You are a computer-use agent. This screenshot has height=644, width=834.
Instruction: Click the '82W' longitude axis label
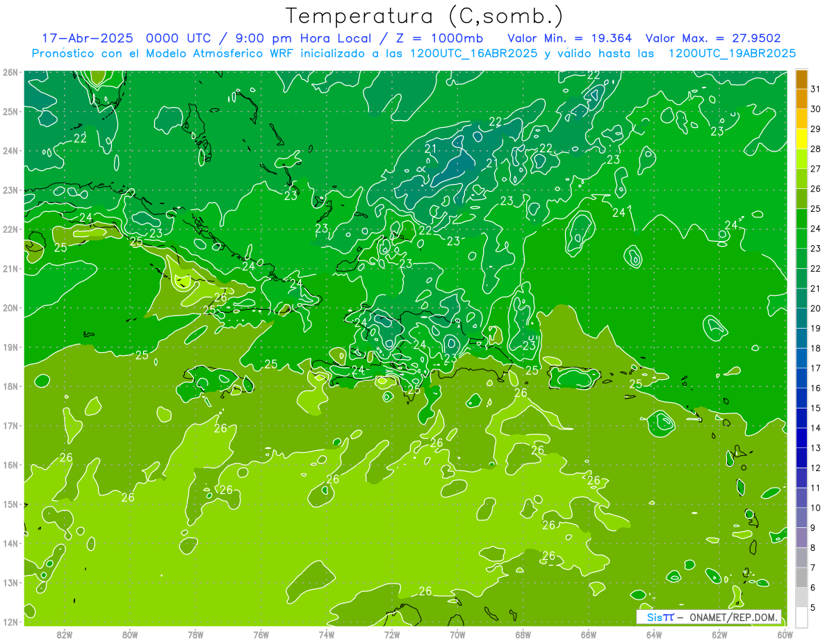65,634
